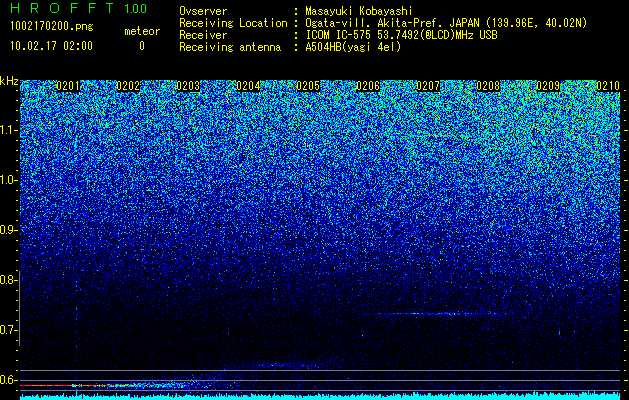Screen dimensions: 629x400
Task: Click the Receiver field label
Action: point(203,35)
